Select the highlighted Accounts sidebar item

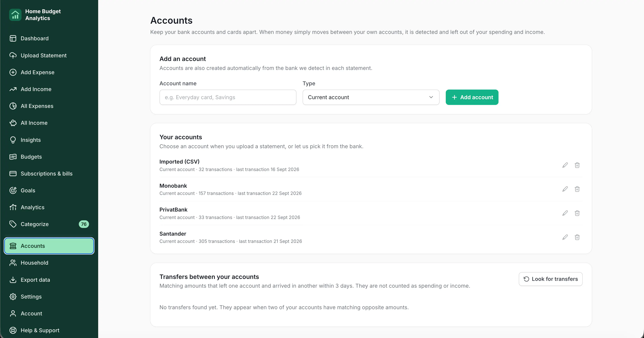pyautogui.click(x=49, y=246)
